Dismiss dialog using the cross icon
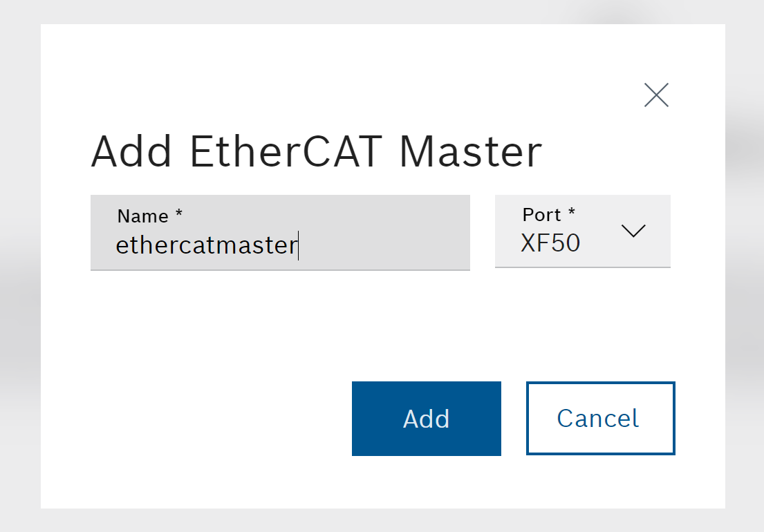This screenshot has height=532, width=764. pos(656,95)
